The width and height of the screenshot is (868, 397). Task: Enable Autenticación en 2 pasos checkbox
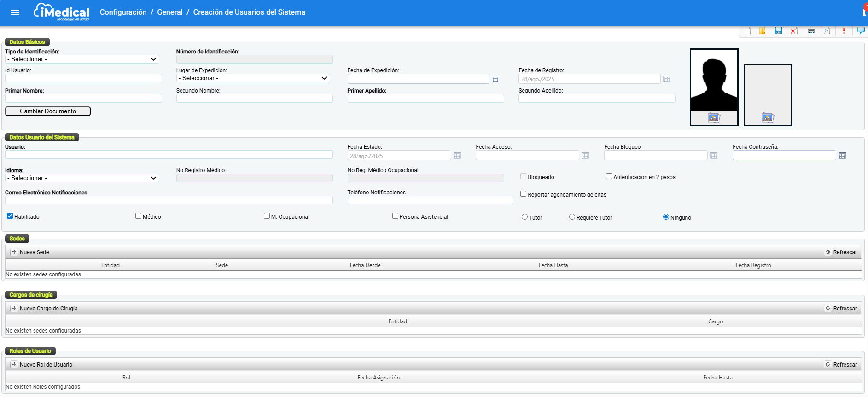pyautogui.click(x=609, y=176)
